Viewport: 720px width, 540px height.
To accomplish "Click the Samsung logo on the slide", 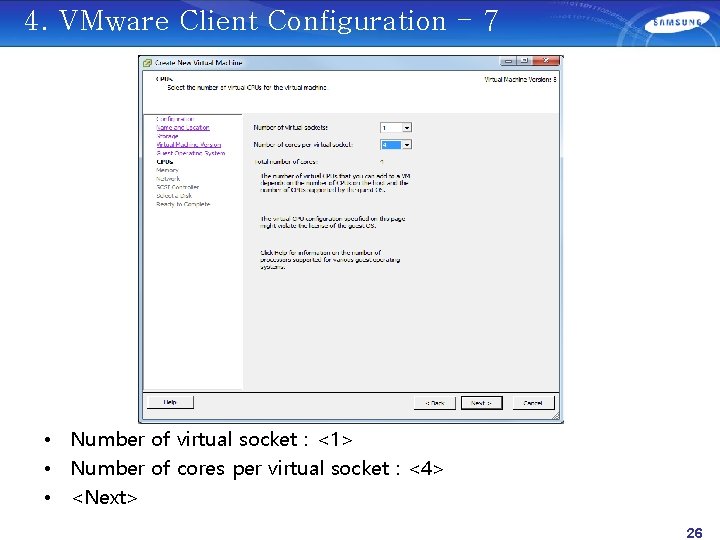I will click(678, 23).
